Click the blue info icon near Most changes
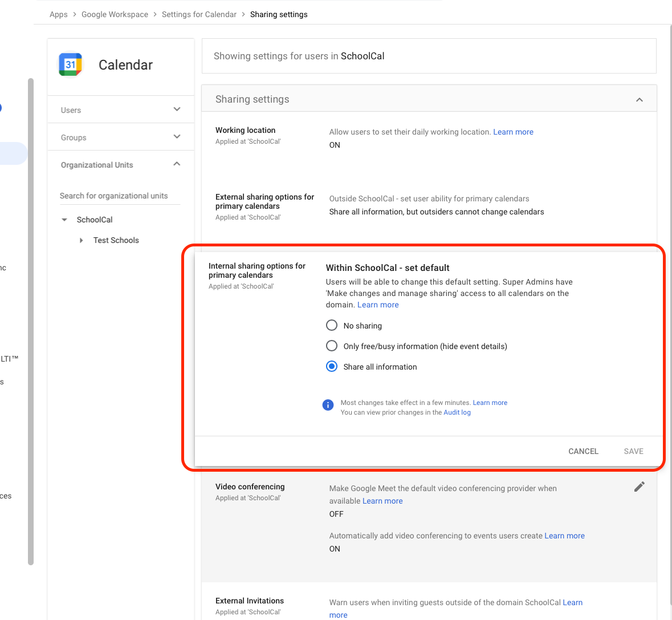The image size is (672, 620). pos(328,405)
